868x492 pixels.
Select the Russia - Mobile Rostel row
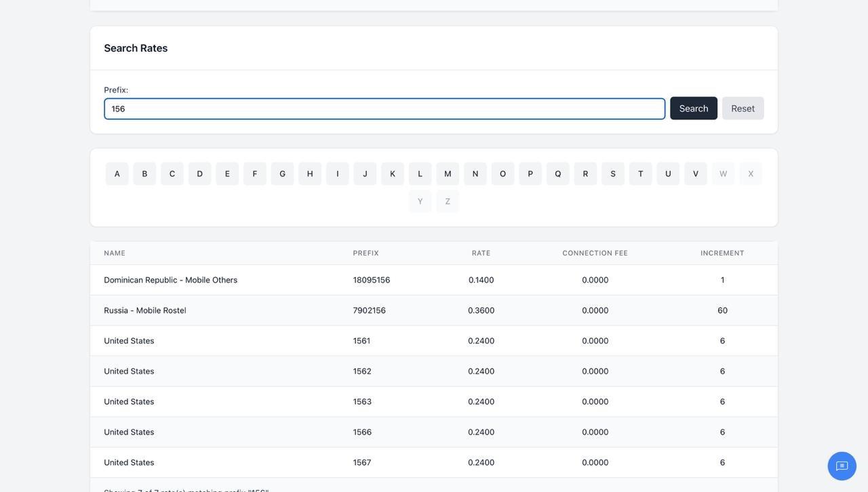point(434,310)
